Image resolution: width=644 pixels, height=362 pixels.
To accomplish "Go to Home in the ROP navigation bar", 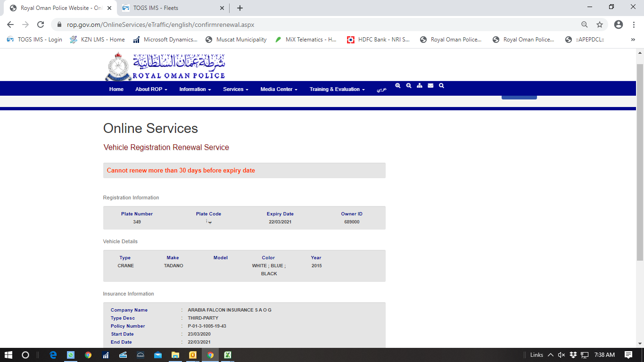I will coord(116,89).
